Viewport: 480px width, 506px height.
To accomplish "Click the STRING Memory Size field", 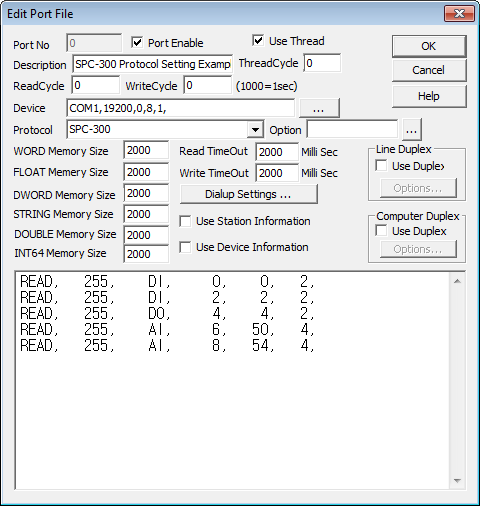I will click(x=146, y=214).
